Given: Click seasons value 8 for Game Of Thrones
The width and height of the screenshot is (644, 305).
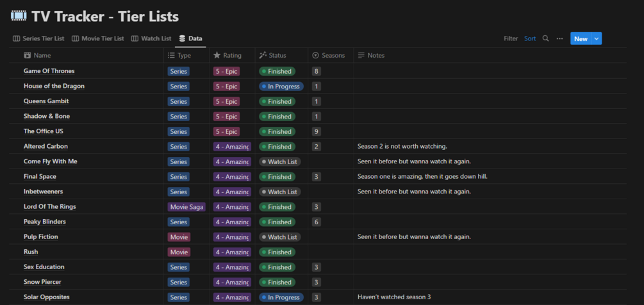Looking at the screenshot, I should 317,71.
